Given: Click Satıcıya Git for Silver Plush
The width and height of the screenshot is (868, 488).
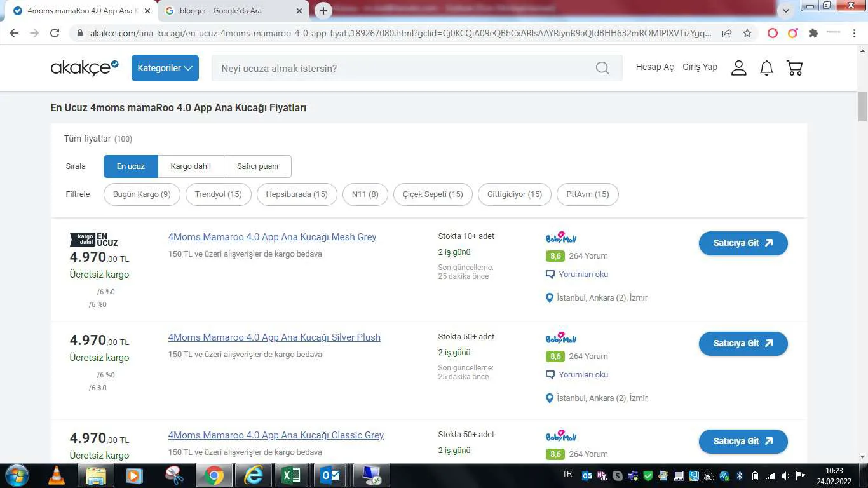Looking at the screenshot, I should pos(743,343).
